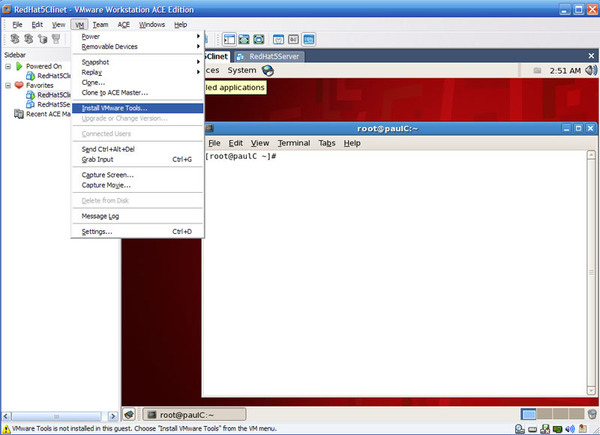Open the guest System menu
The width and height of the screenshot is (600, 435).
click(x=242, y=70)
